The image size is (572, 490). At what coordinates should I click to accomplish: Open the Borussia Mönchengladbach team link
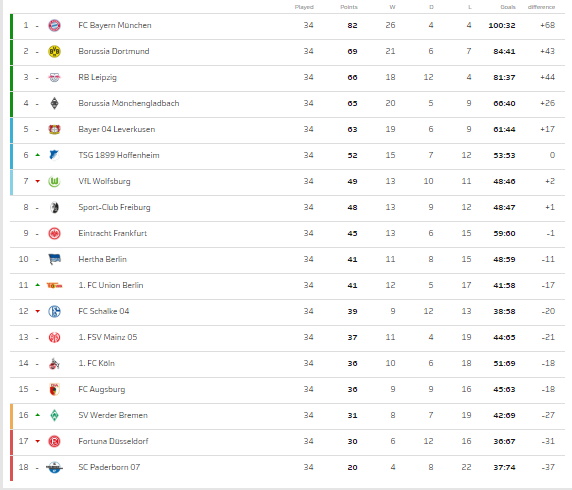coord(129,103)
